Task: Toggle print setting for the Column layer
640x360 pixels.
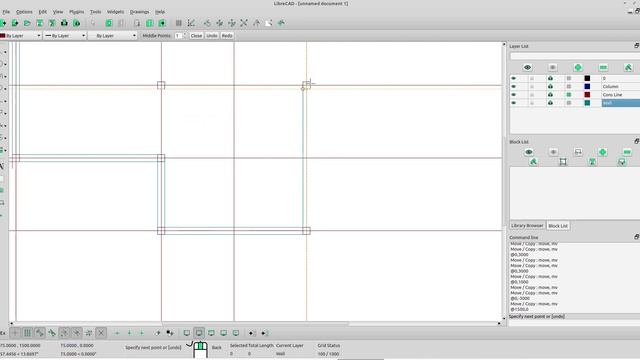Action: point(550,87)
